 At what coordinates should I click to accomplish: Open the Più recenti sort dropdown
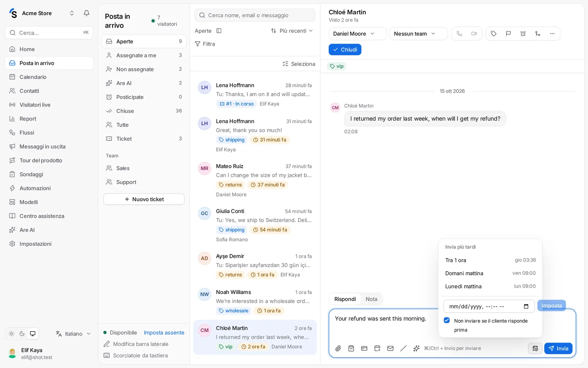coord(292,31)
